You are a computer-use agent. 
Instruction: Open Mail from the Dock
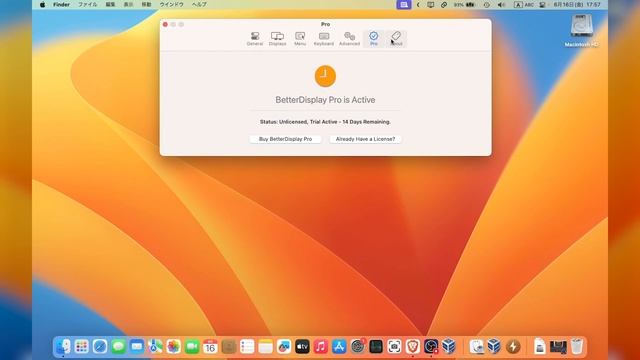tap(136, 347)
